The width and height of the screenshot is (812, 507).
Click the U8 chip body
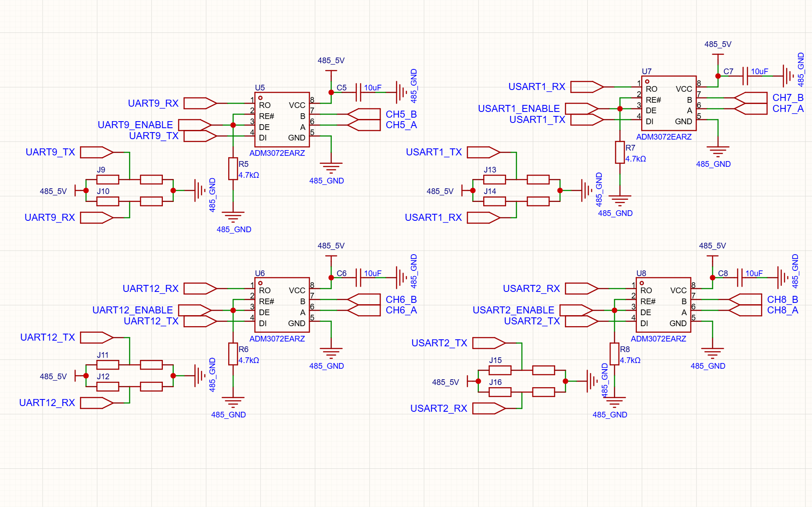tap(664, 305)
